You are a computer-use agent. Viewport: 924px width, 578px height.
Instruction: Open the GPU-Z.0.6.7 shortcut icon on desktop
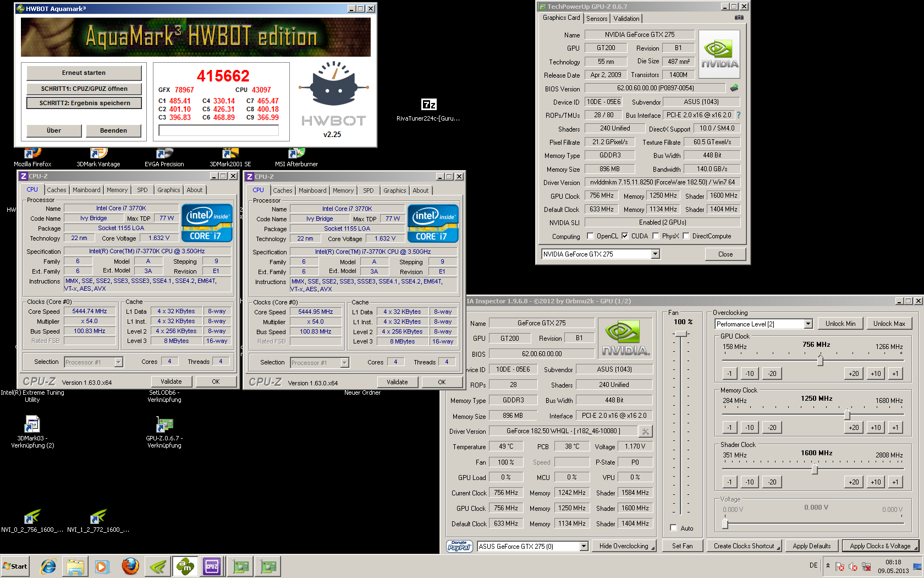click(164, 424)
